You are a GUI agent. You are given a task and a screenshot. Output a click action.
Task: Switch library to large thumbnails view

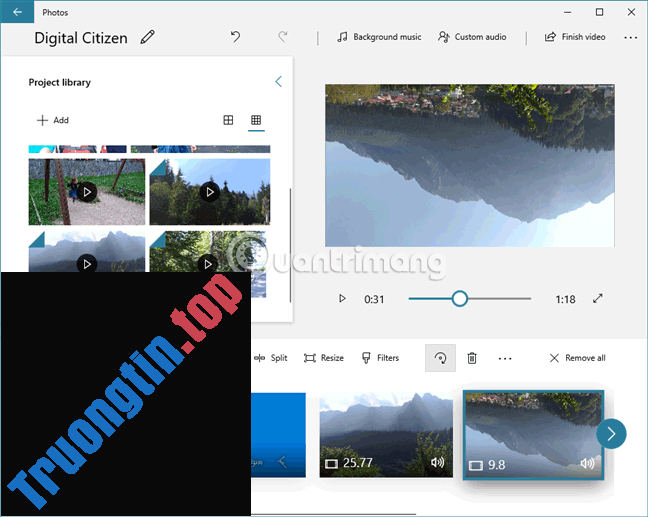pyautogui.click(x=228, y=120)
